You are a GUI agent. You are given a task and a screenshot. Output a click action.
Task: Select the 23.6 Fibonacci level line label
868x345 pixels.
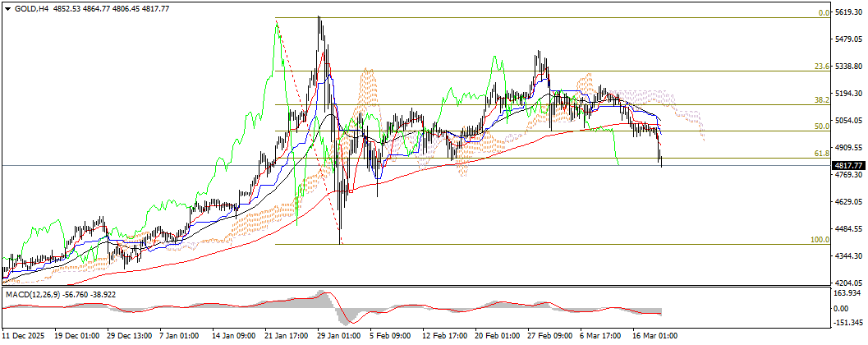pos(823,67)
